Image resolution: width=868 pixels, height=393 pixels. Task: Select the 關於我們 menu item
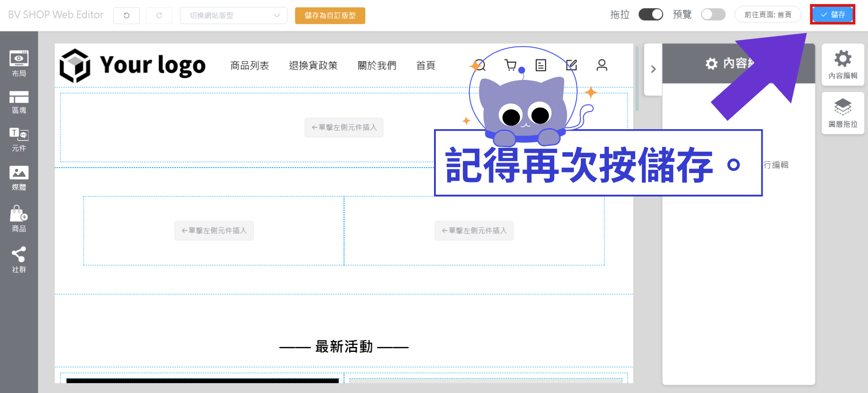point(377,65)
